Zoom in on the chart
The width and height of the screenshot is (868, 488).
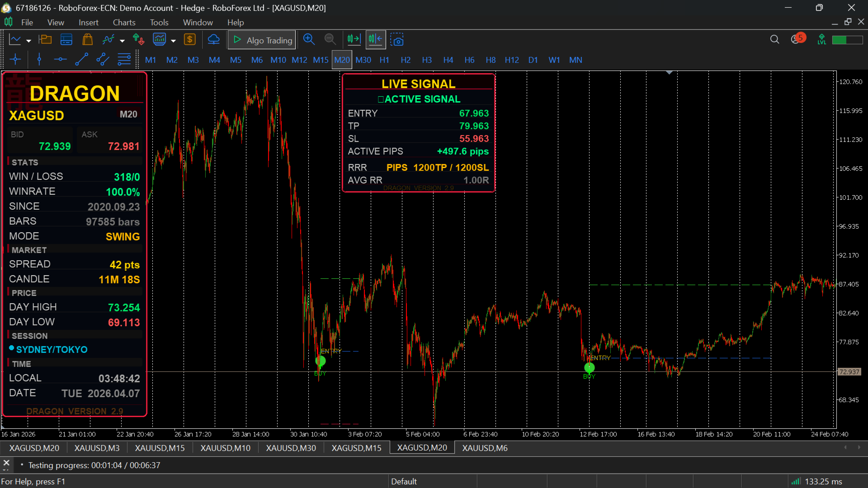pyautogui.click(x=309, y=40)
